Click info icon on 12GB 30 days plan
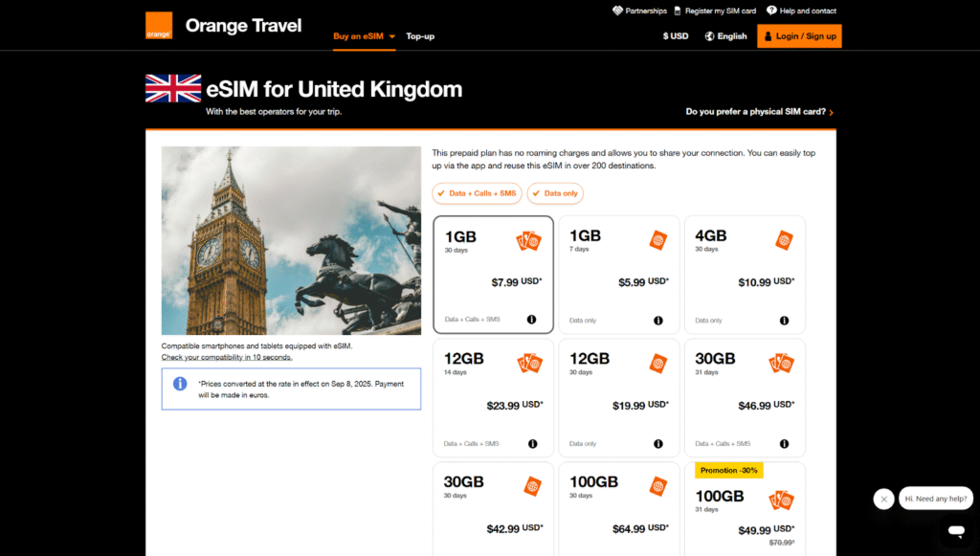This screenshot has width=980, height=556. pos(658,443)
